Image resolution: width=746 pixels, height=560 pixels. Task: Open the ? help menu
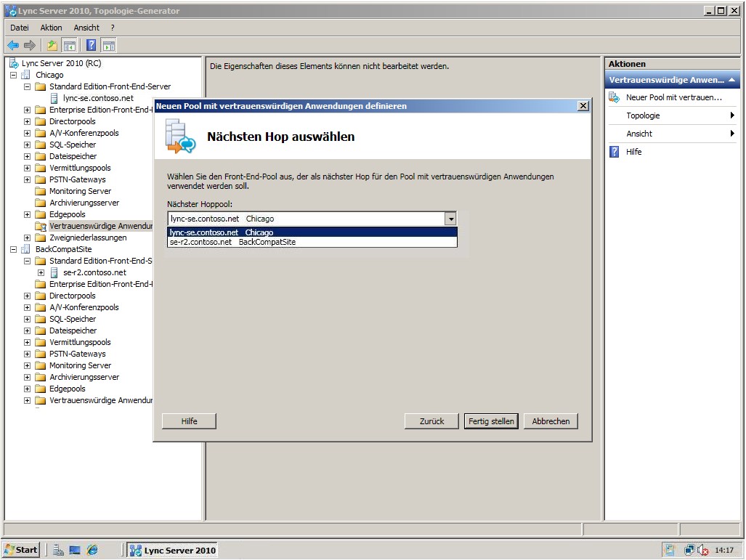click(x=113, y=28)
